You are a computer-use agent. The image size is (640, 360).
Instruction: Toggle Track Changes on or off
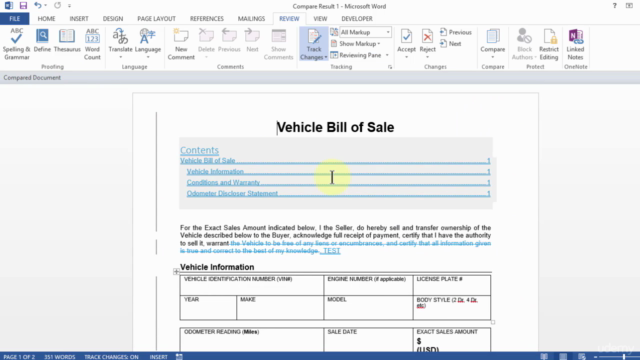click(313, 39)
